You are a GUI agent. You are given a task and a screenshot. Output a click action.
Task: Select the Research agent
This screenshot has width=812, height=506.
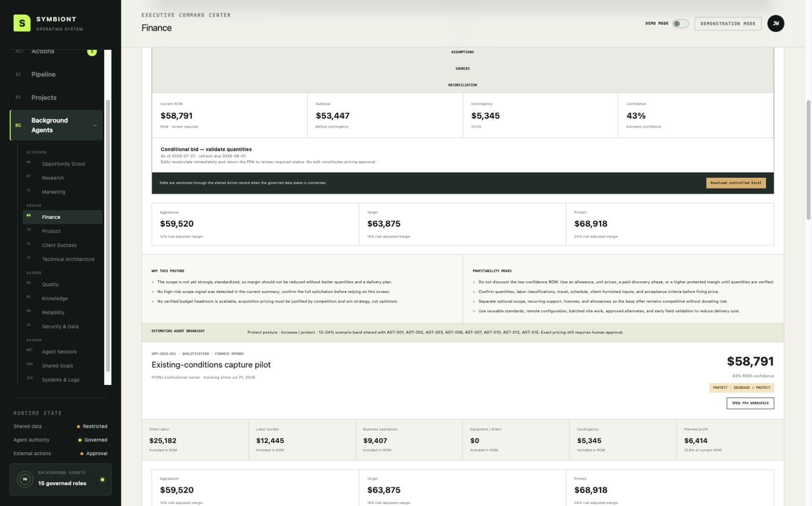click(63, 178)
